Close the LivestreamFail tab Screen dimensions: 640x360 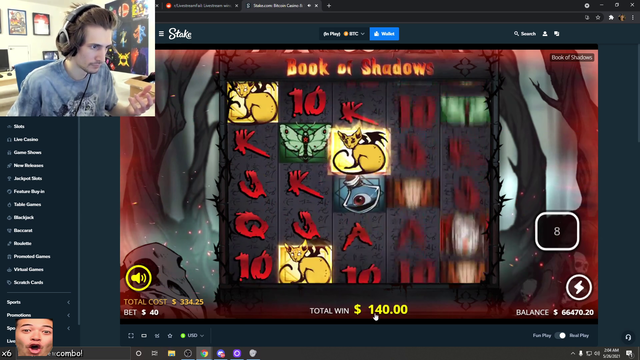pos(236,6)
